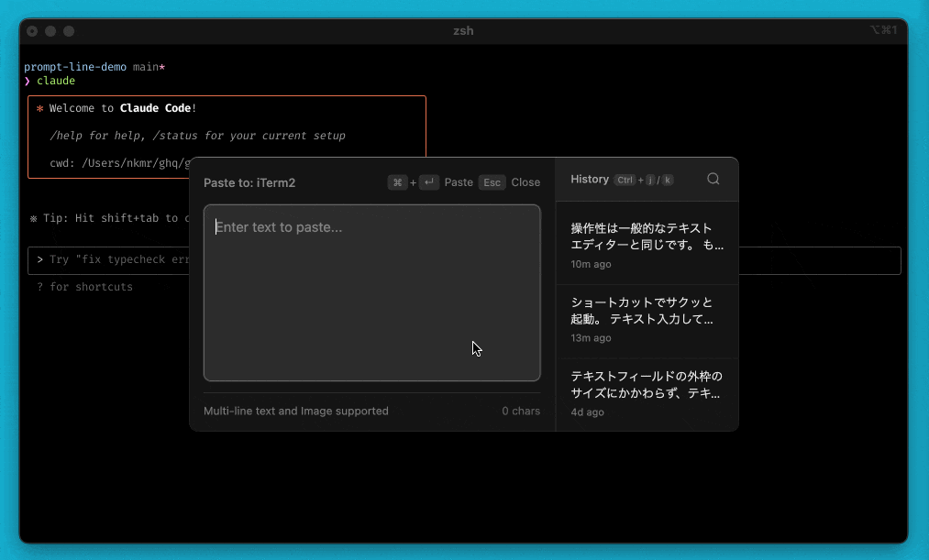The height and width of the screenshot is (560, 929).
Task: Select history entry from 4d ago
Action: tap(647, 394)
